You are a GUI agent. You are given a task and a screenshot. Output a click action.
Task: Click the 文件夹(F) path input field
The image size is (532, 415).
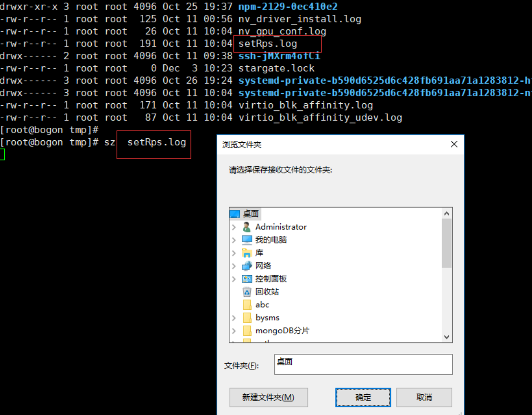pyautogui.click(x=363, y=365)
